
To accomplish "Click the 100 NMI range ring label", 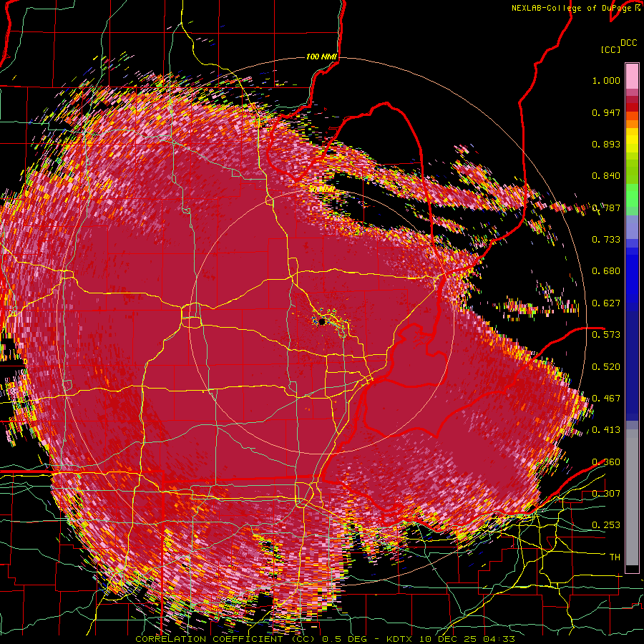I will 321,57.
